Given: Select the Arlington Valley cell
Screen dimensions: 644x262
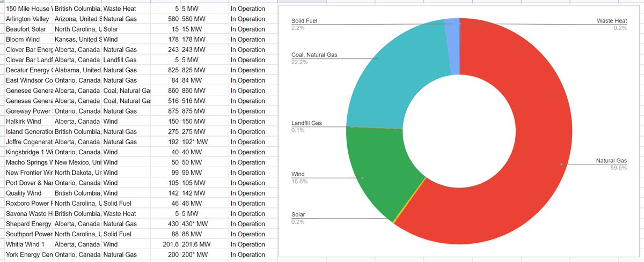Looking at the screenshot, I should [x=28, y=19].
